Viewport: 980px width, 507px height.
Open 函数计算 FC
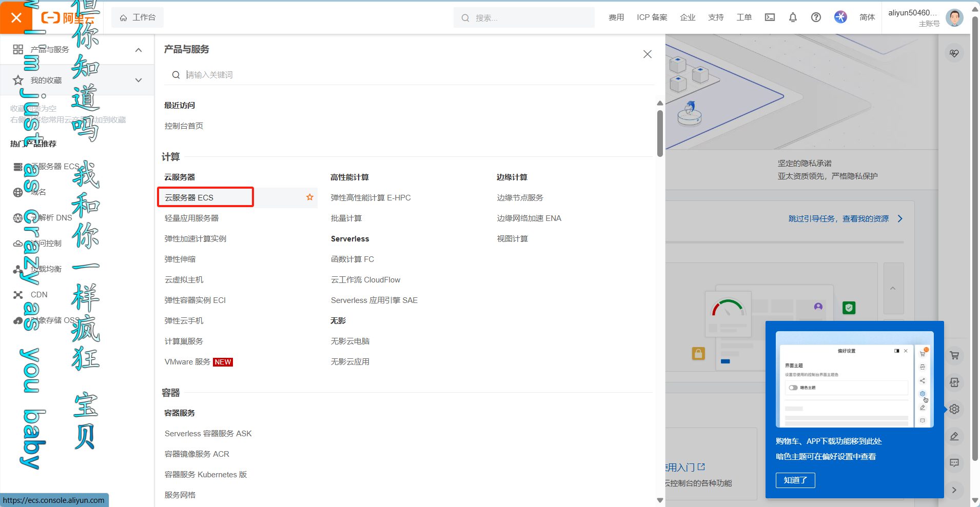click(x=352, y=259)
